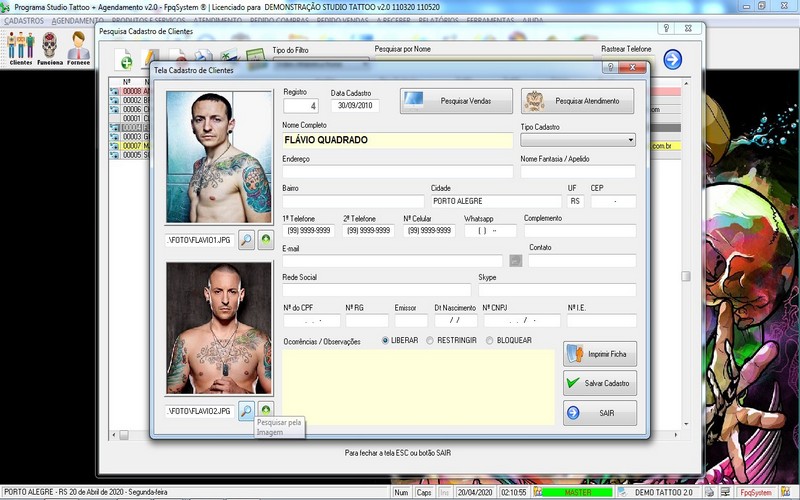Click the UF field showing RS

575,201
